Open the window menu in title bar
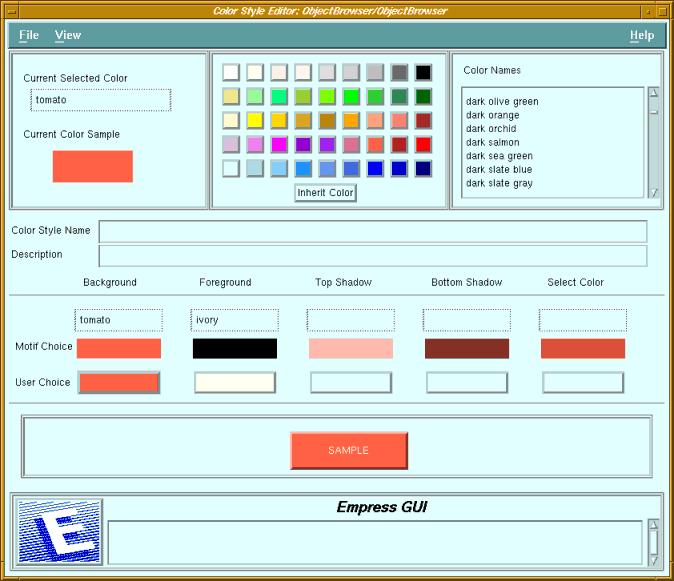 tap(12, 11)
